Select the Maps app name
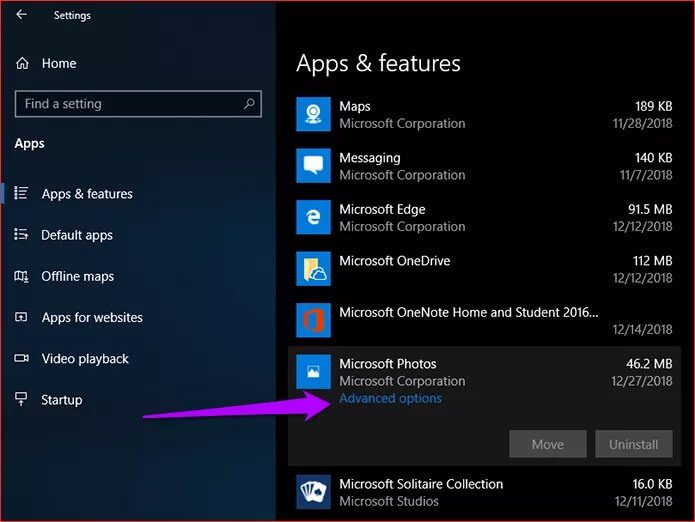This screenshot has height=522, width=695. coord(355,106)
